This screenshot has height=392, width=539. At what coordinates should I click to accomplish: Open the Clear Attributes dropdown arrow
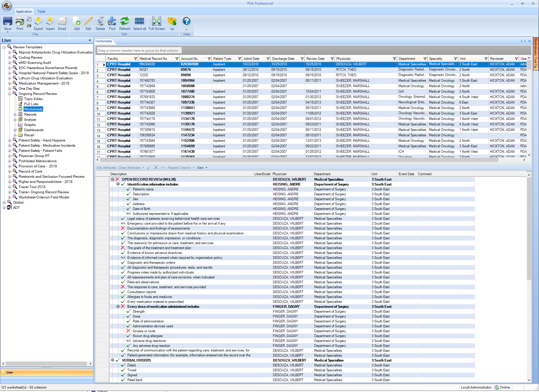[143, 168]
